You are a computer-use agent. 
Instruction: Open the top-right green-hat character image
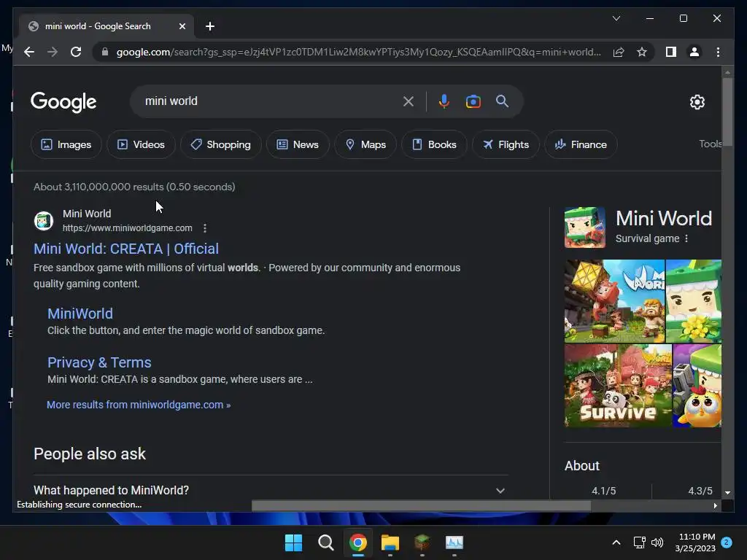[x=693, y=301]
